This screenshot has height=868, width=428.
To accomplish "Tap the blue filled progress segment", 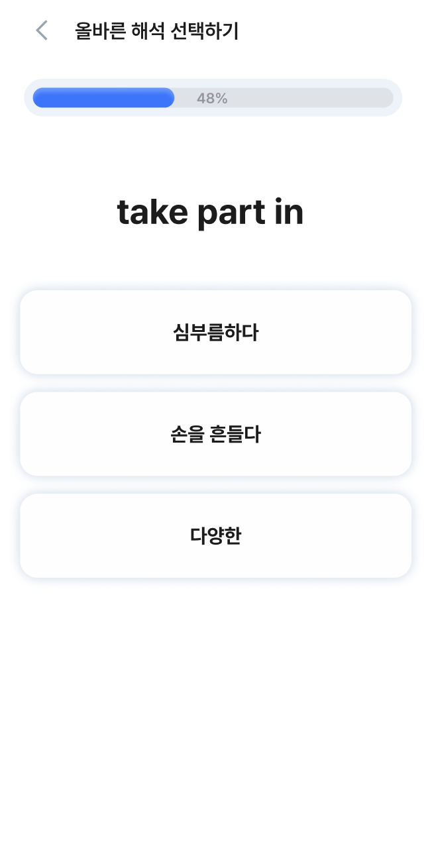I will [103, 97].
